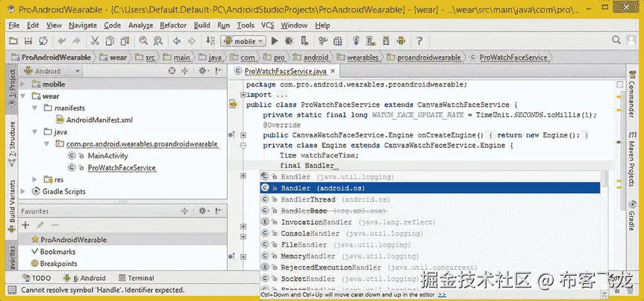Click the Paste toolbar icon

click(x=125, y=41)
